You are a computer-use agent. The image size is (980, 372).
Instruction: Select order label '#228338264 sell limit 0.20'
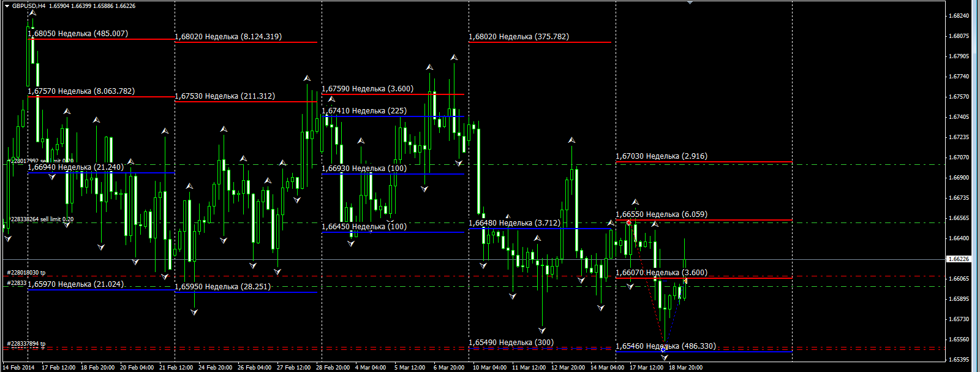pos(42,219)
